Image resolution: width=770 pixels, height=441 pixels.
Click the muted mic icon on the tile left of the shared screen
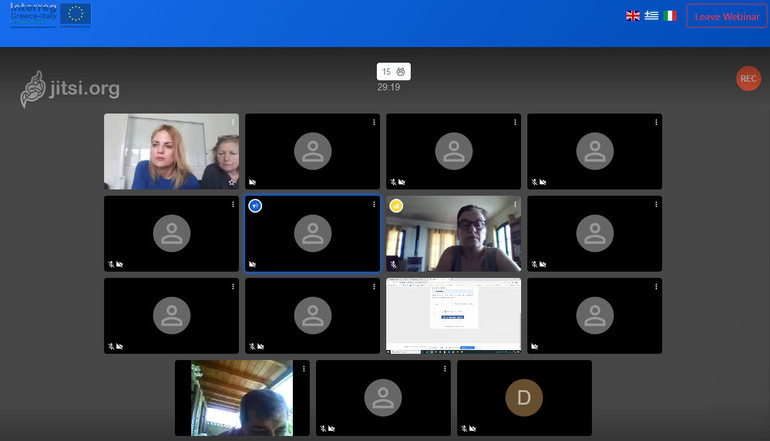[x=252, y=347]
